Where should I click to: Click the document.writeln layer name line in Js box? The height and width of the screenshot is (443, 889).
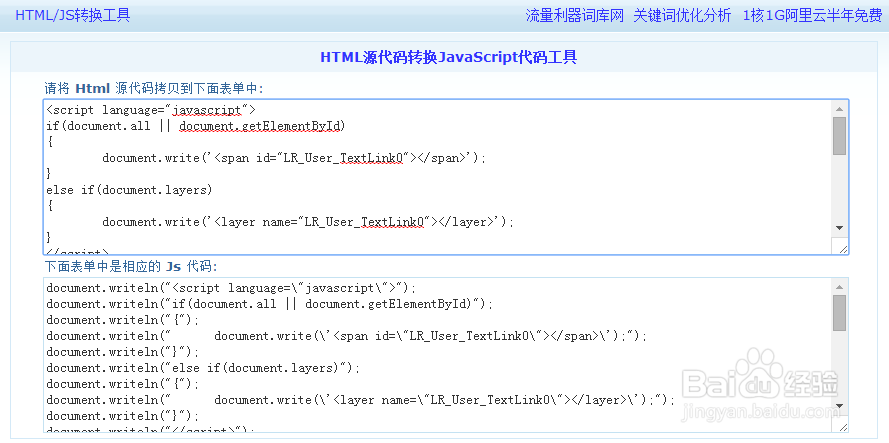click(x=361, y=400)
